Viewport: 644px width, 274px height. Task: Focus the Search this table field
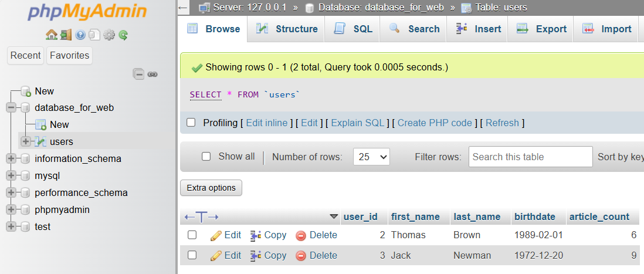pyautogui.click(x=530, y=157)
